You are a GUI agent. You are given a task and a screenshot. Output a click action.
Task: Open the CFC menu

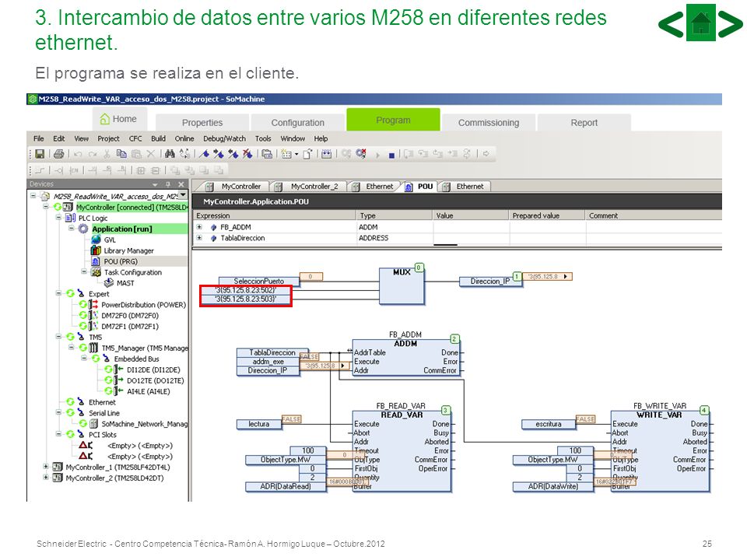coord(135,138)
